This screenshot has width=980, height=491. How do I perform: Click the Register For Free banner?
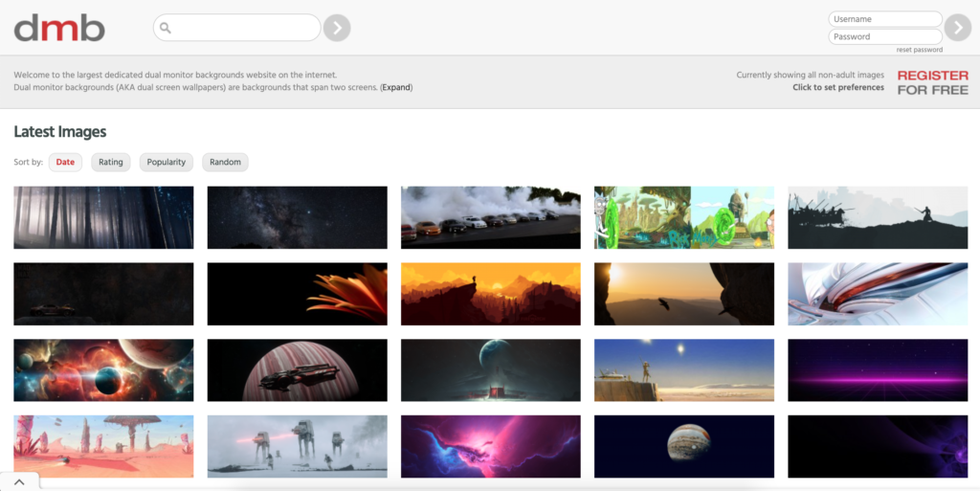[932, 82]
